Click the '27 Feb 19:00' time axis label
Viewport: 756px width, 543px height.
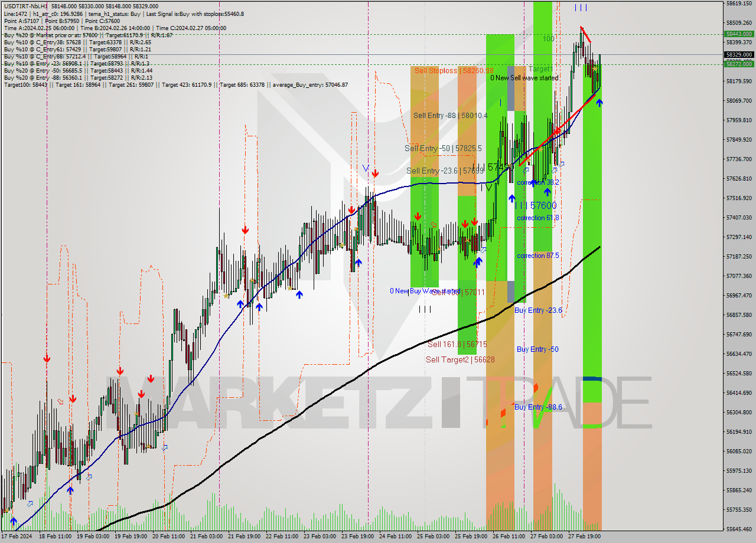[584, 537]
